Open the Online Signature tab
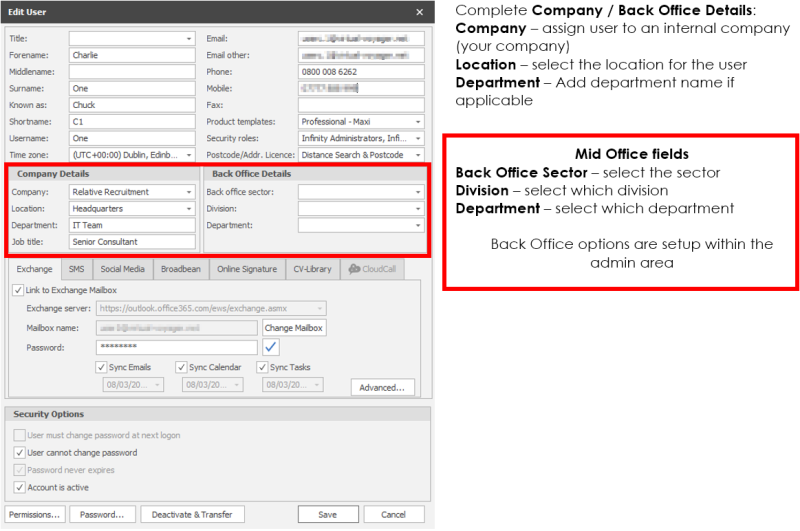This screenshot has height=531, width=800. click(x=246, y=269)
